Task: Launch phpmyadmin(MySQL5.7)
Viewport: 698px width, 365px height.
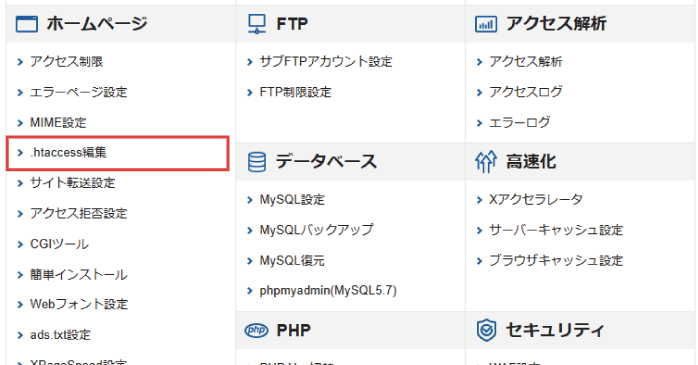Action: (x=328, y=291)
